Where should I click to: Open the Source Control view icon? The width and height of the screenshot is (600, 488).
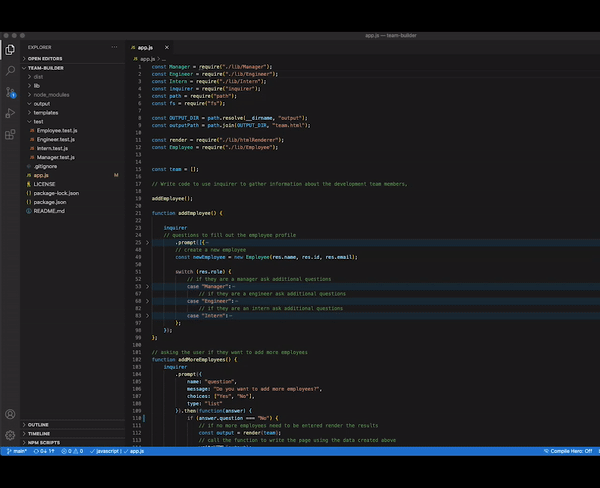(10, 92)
